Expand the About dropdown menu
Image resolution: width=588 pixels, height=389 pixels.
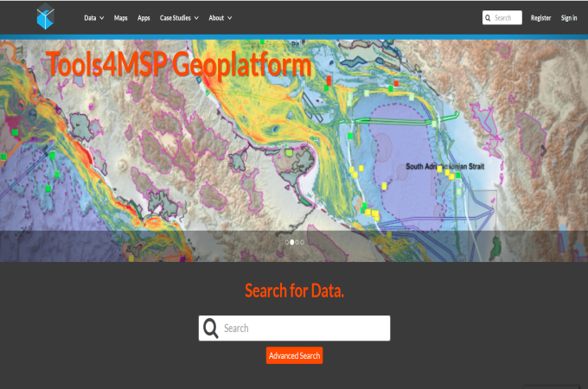(220, 17)
